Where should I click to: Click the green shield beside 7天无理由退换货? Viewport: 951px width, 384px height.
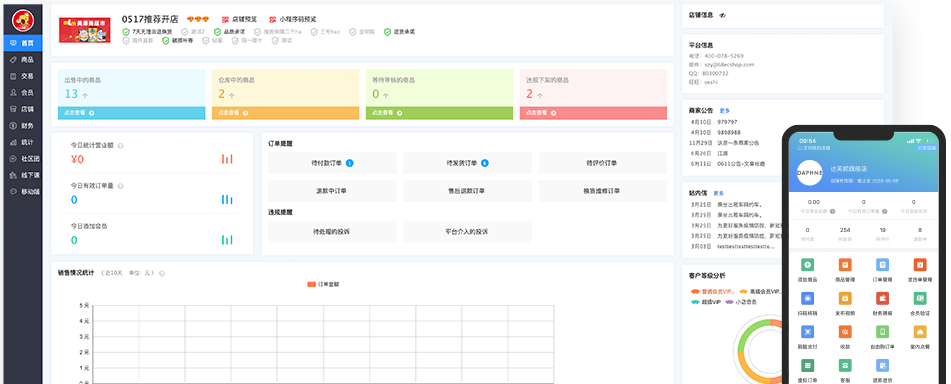tap(126, 32)
